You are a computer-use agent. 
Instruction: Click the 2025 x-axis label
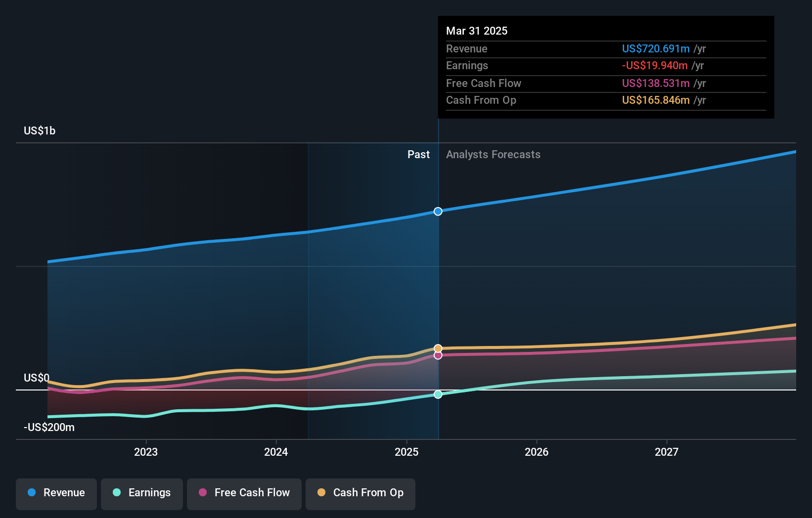pyautogui.click(x=406, y=452)
